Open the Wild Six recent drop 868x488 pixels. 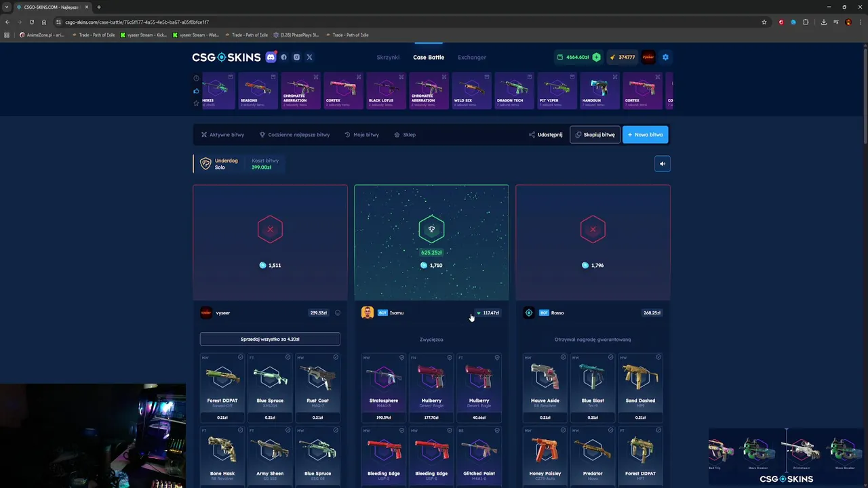tap(471, 91)
